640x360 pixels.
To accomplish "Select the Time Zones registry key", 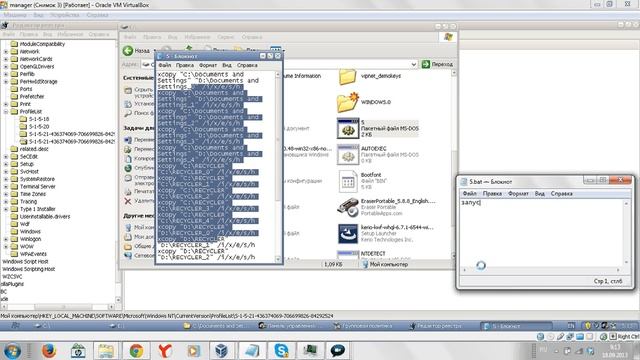I will 33,194.
